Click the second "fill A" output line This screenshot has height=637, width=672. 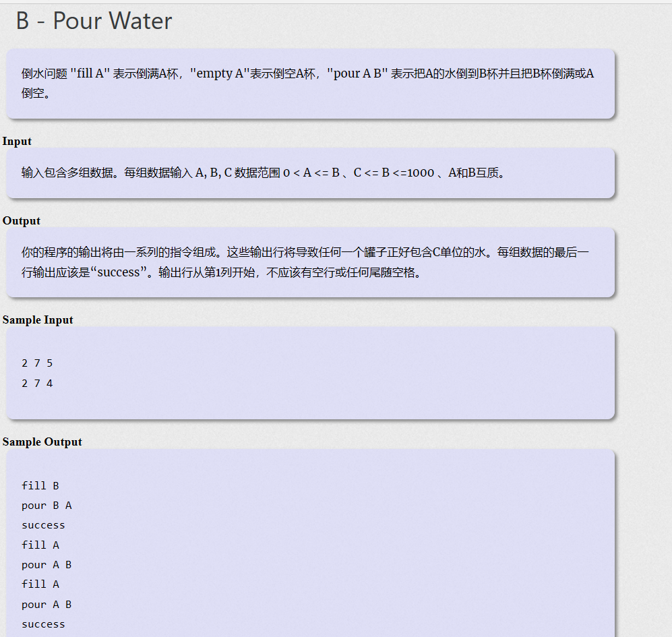pos(40,584)
